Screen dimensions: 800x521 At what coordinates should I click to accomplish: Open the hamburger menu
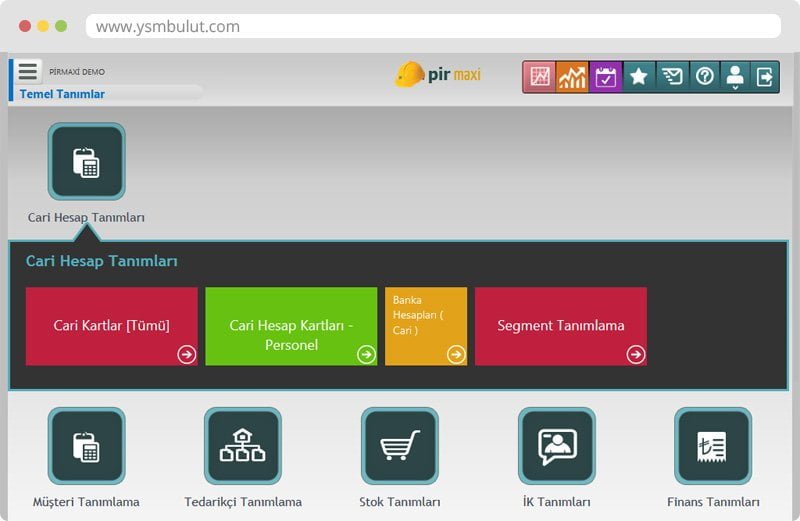tap(28, 72)
